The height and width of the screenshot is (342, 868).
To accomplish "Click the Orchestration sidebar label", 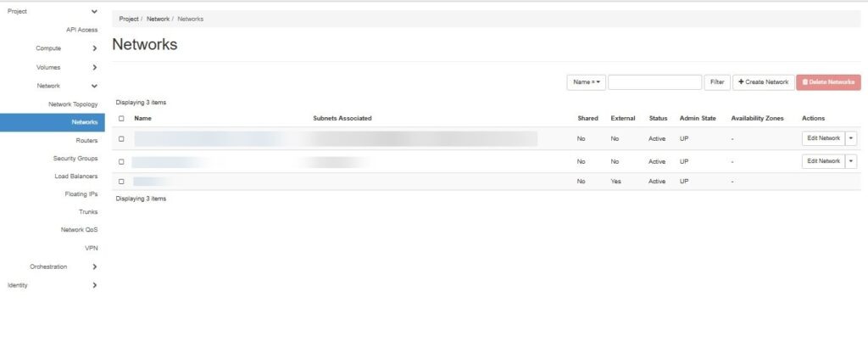I will [48, 267].
